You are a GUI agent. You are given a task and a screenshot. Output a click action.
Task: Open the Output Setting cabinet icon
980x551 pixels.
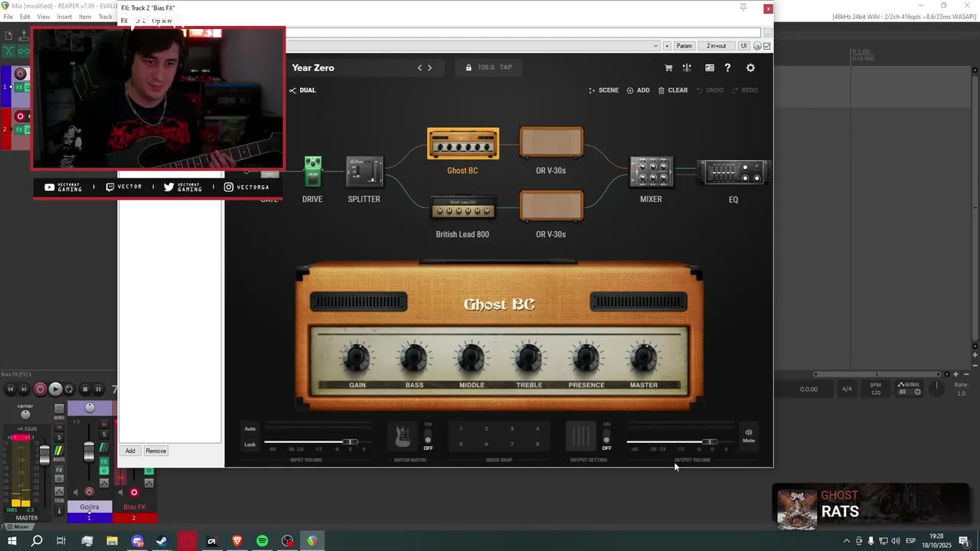coord(581,436)
